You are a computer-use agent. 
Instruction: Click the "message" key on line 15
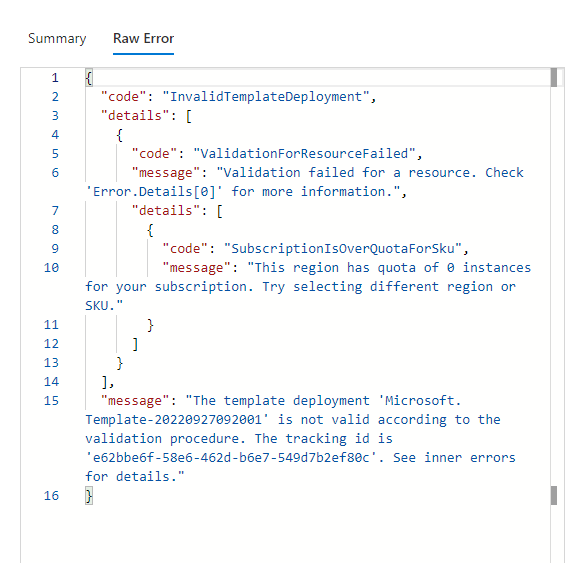point(135,401)
